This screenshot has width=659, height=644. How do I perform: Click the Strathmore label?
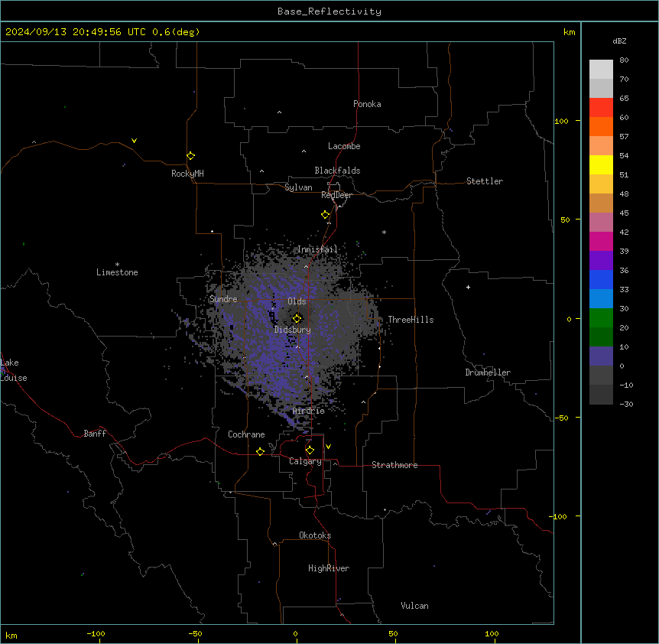394,465
